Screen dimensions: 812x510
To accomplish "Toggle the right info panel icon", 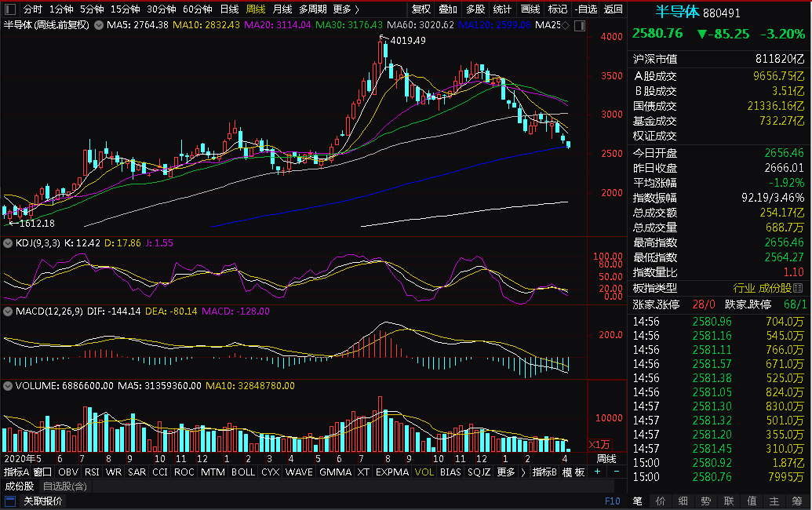I will click(x=580, y=25).
